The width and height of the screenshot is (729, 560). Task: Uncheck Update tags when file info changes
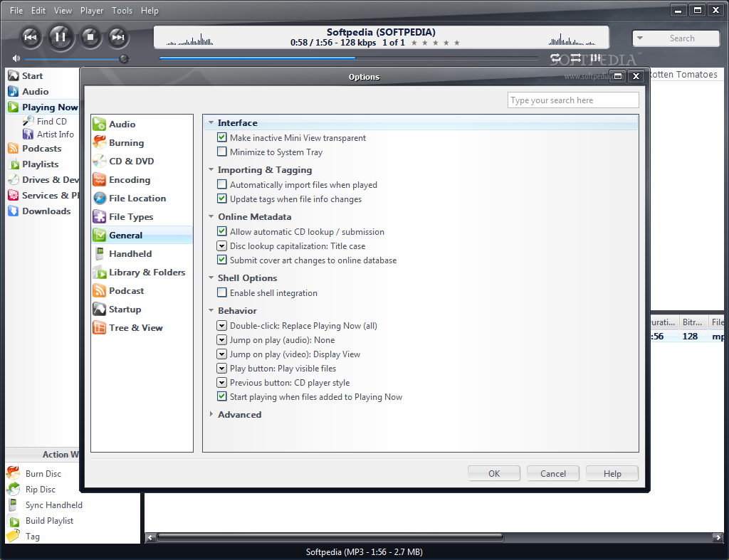222,199
